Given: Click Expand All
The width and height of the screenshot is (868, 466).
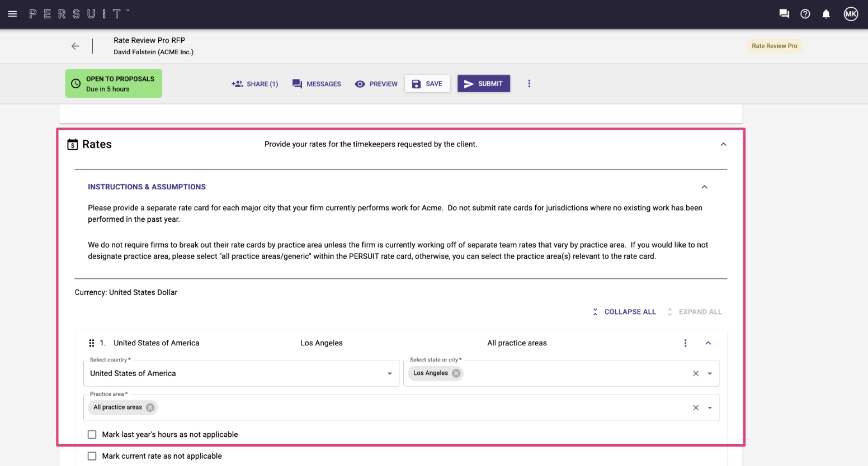Looking at the screenshot, I should point(694,312).
